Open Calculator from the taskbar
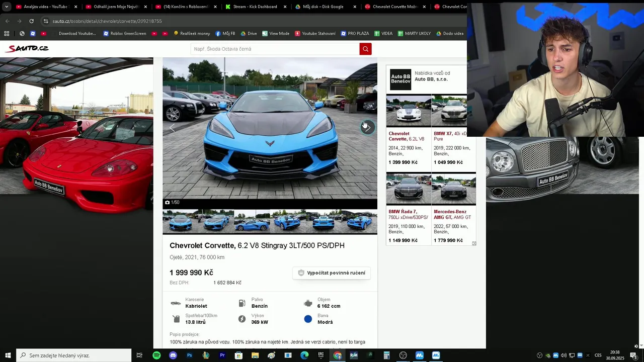The height and width of the screenshot is (362, 644). (x=386, y=355)
